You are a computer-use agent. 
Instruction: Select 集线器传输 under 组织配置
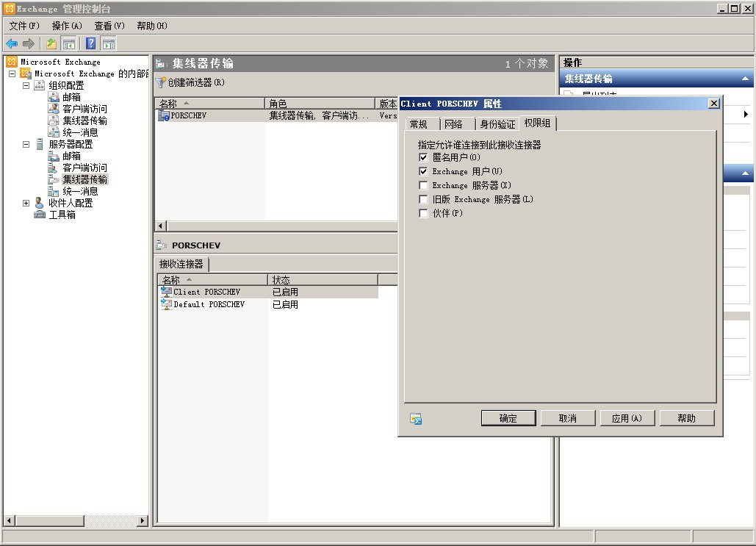coord(85,121)
